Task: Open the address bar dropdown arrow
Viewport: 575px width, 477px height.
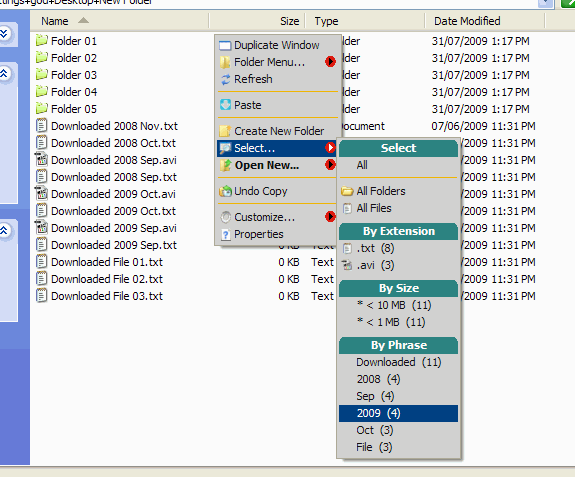Action: pos(545,3)
